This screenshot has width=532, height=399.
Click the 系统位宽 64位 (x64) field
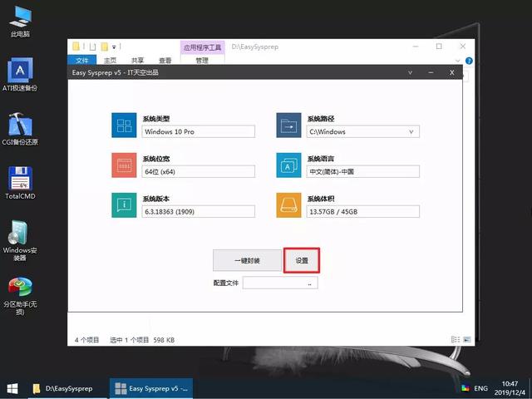pyautogui.click(x=198, y=172)
